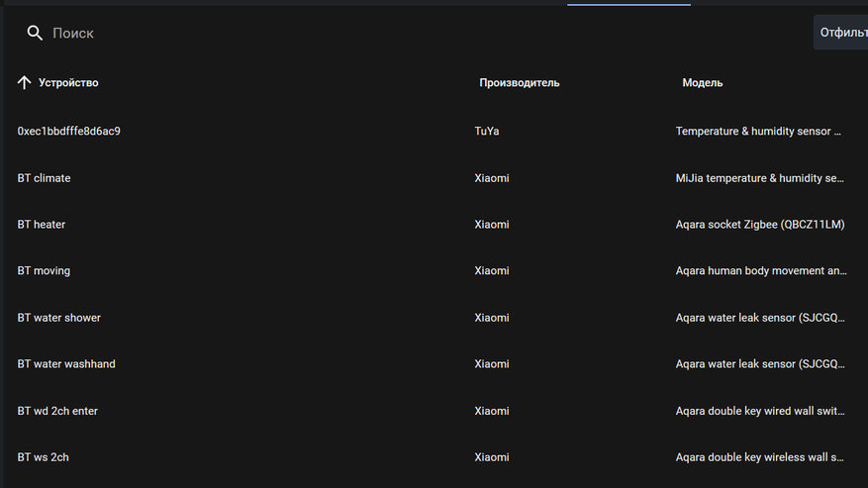Open the BT climate device row
This screenshot has width=868, height=488.
click(434, 178)
